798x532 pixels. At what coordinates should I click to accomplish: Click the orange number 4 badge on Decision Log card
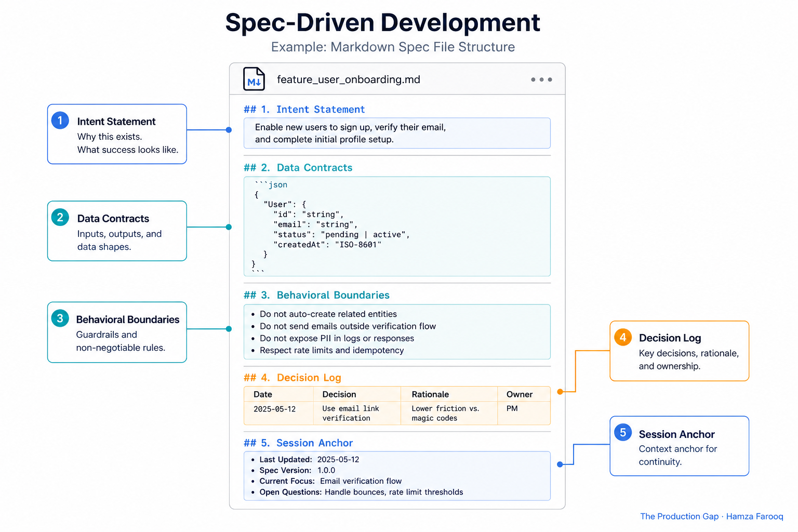click(x=623, y=337)
